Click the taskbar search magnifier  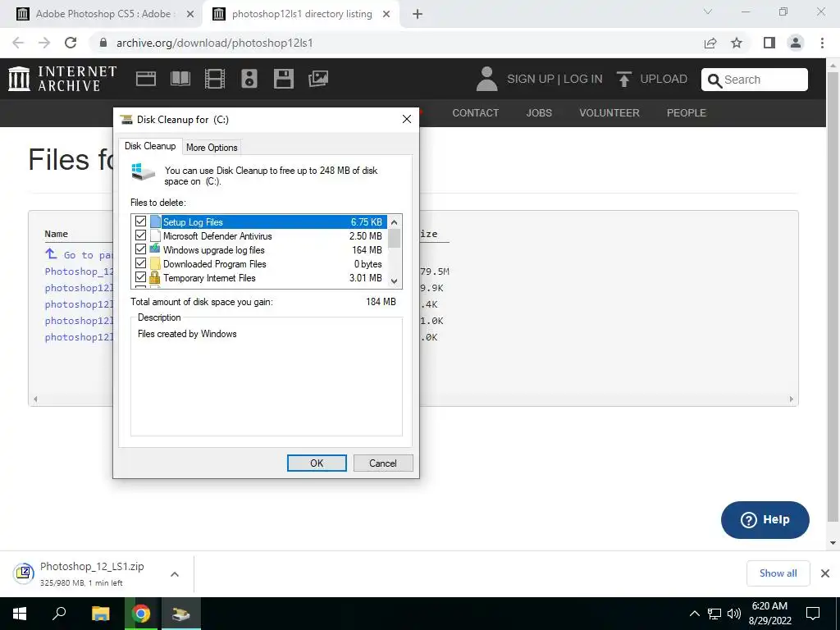click(59, 614)
